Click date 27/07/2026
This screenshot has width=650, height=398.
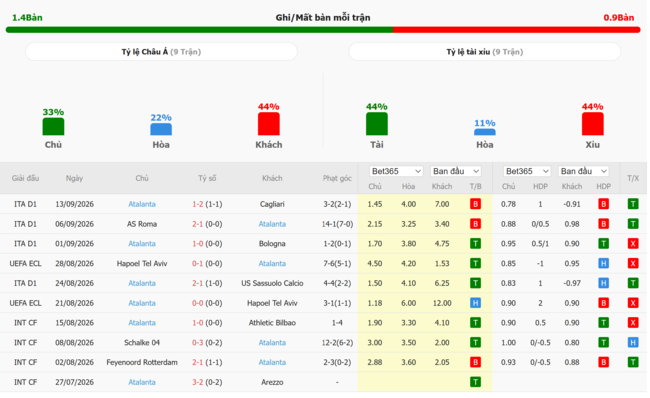74,382
